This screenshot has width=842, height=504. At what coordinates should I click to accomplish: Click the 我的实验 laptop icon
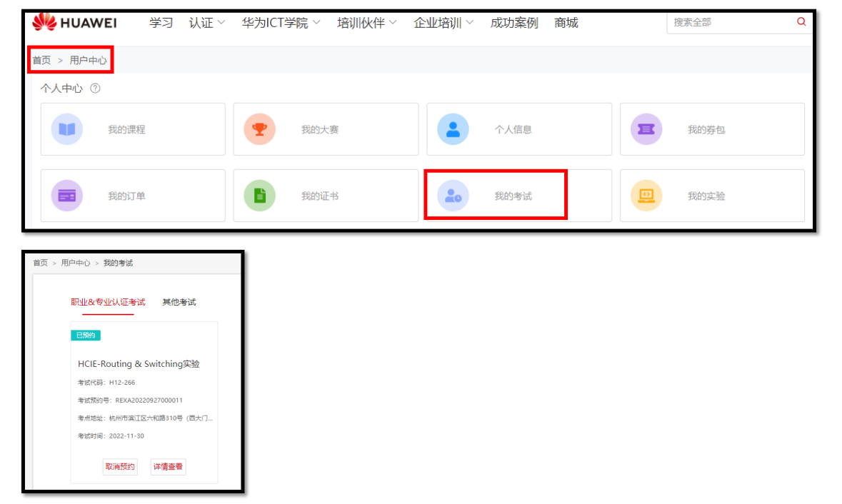646,196
